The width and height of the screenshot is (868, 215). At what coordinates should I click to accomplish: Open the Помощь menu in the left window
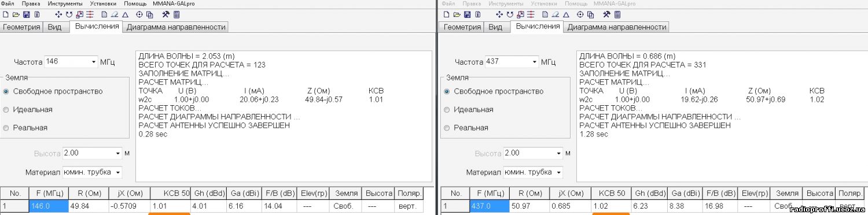136,3
